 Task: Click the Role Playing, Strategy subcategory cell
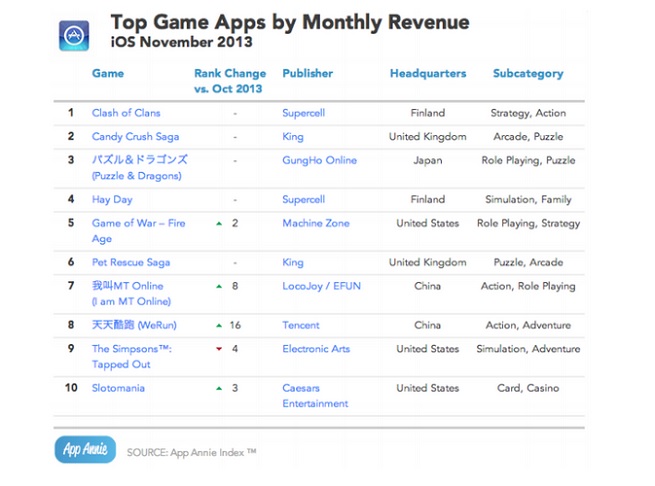[x=528, y=224]
